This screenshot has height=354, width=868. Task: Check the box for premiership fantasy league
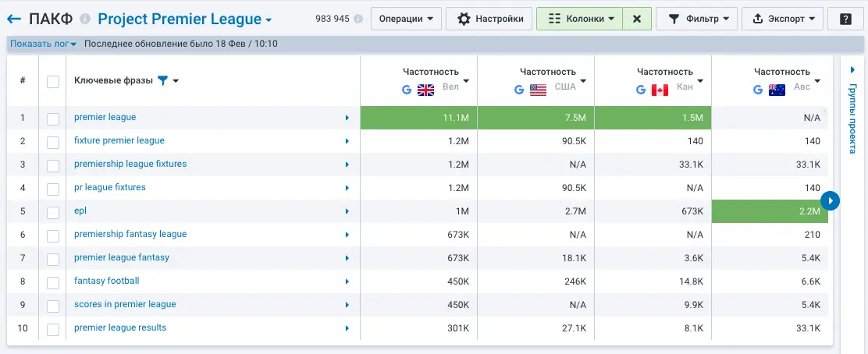[53, 235]
